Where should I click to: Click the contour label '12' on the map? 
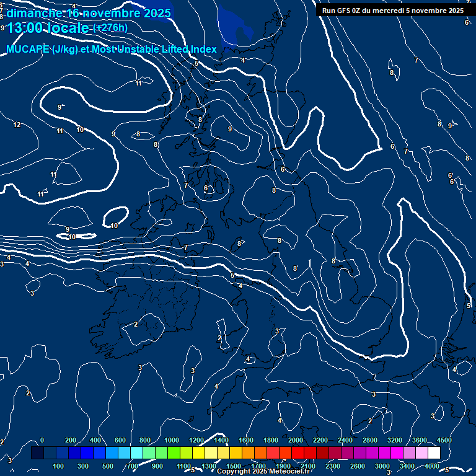coord(17,125)
